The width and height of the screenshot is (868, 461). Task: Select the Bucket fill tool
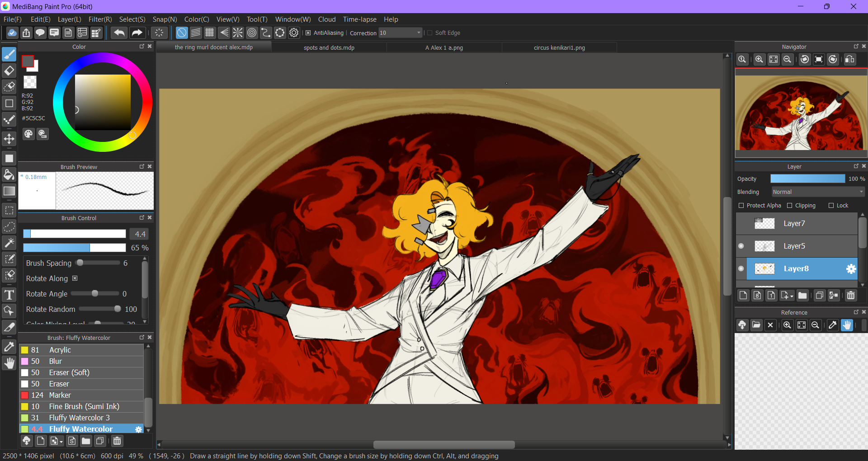point(9,175)
